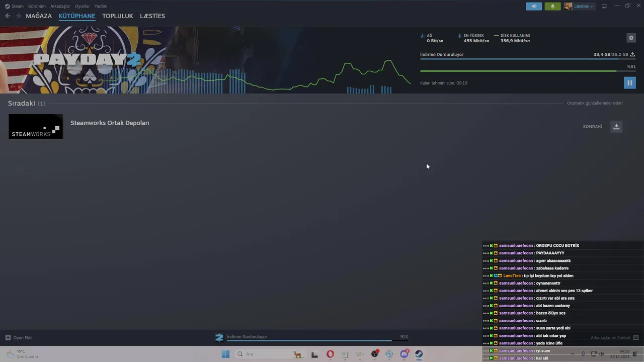Viewport: 644px width, 362px height.
Task: Click the AĞ network stat
Action: coord(432,38)
